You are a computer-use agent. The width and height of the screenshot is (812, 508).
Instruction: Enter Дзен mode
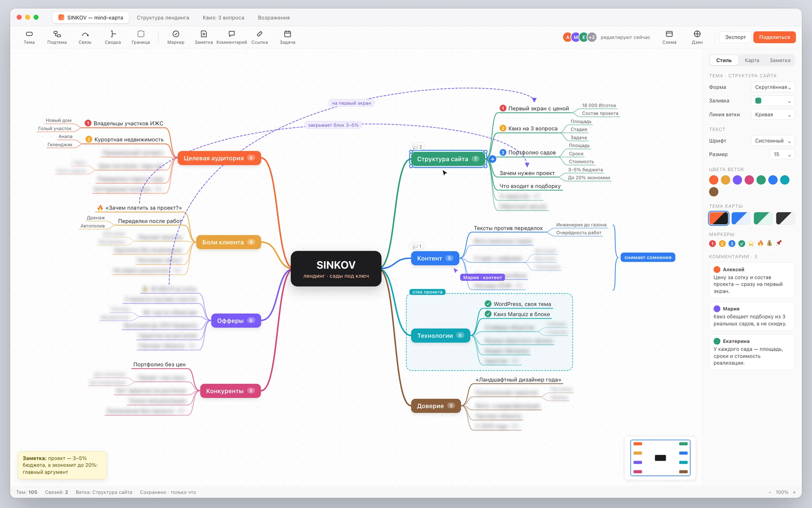point(697,37)
